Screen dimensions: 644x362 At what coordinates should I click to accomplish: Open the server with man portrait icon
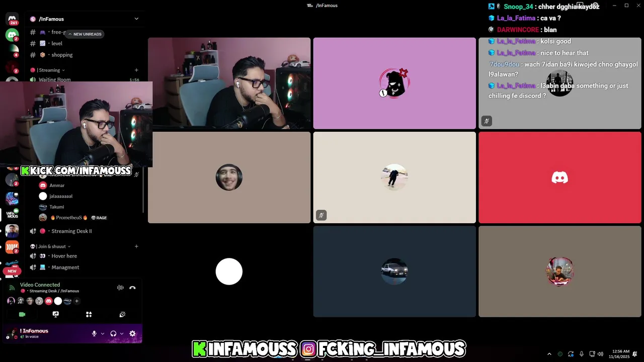[x=12, y=231]
